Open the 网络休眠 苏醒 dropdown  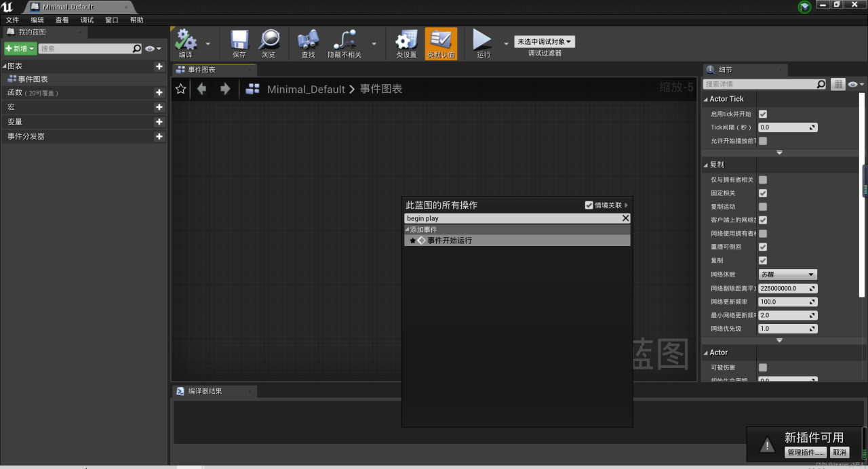787,274
